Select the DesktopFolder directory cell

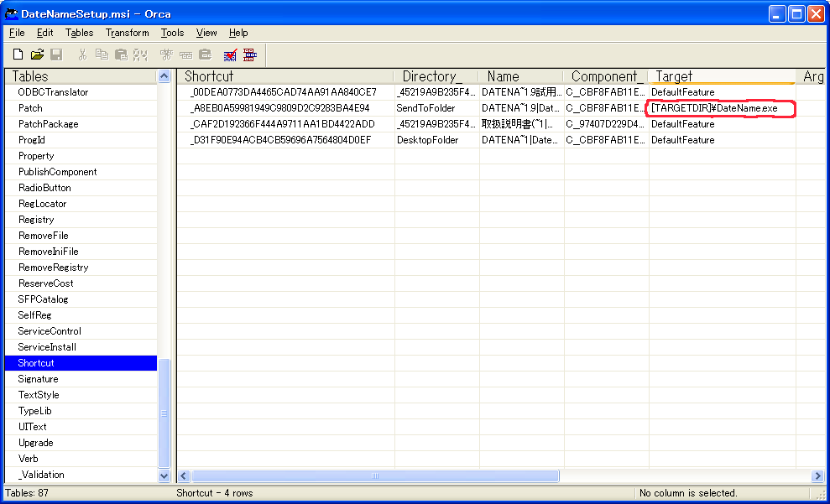click(436, 140)
